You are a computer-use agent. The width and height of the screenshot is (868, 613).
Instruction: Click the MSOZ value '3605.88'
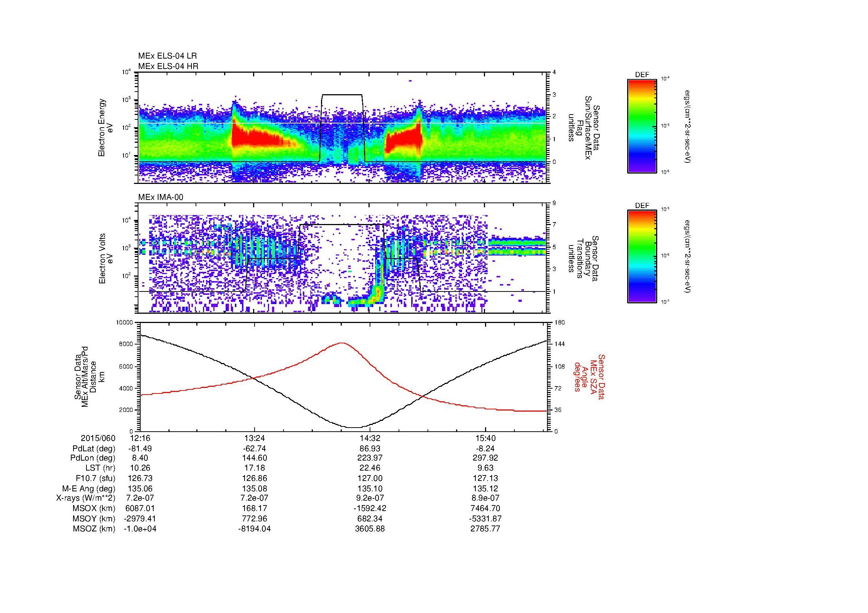[370, 529]
